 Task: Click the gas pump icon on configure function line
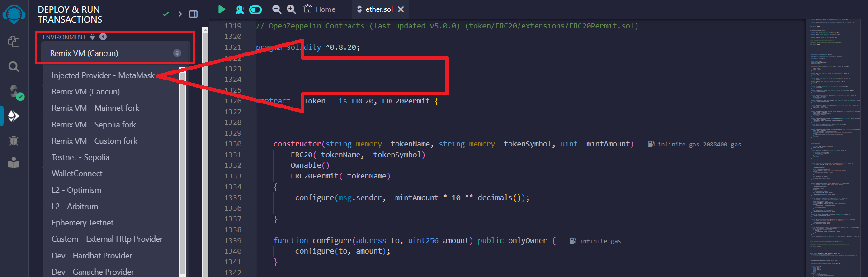click(573, 241)
